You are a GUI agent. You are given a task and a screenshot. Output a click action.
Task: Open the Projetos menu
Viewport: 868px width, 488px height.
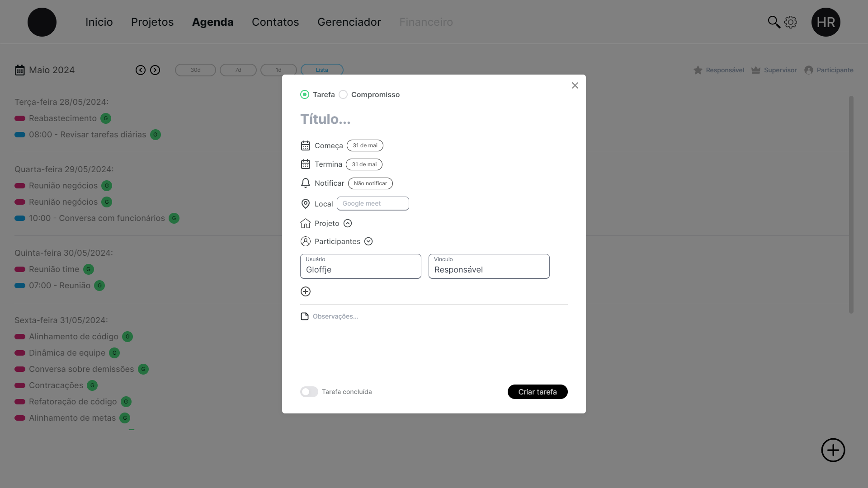(x=152, y=22)
